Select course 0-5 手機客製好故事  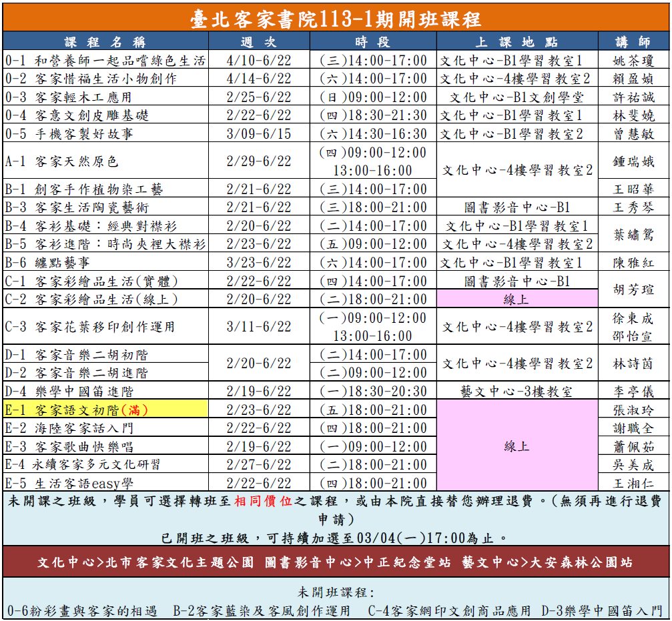[69, 133]
